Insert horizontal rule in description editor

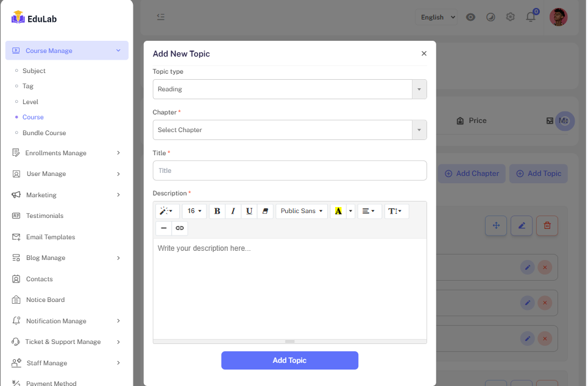point(163,228)
